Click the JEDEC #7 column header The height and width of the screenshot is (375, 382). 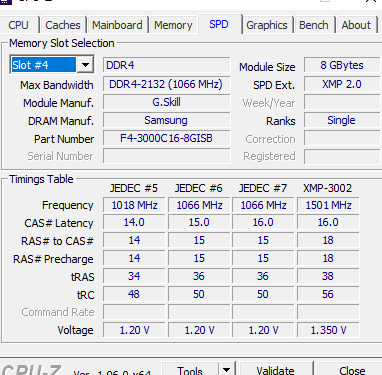pyautogui.click(x=263, y=188)
